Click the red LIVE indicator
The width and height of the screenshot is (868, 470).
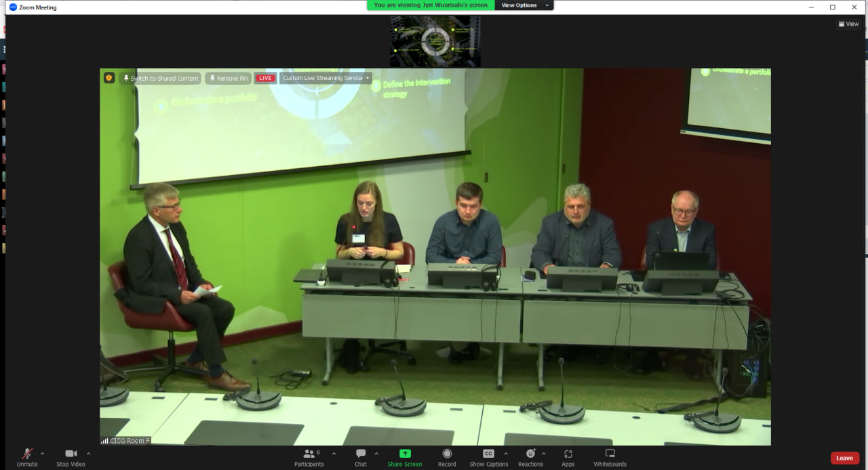266,78
